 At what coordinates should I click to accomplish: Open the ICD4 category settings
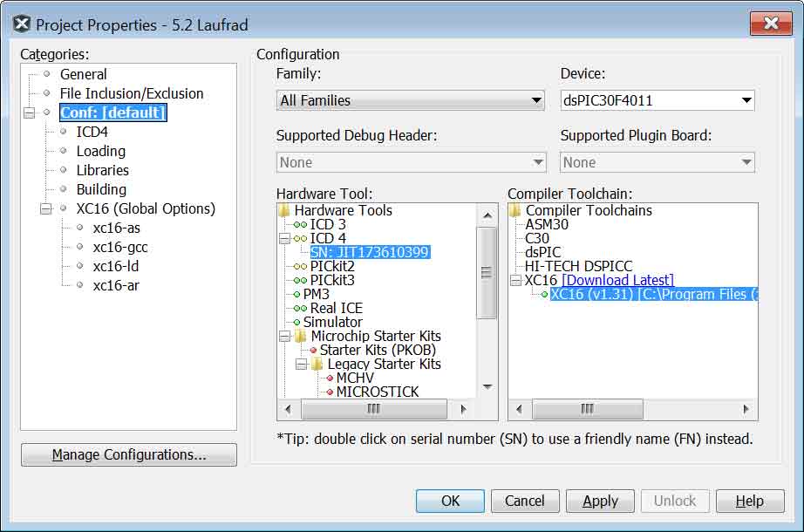pyautogui.click(x=92, y=132)
